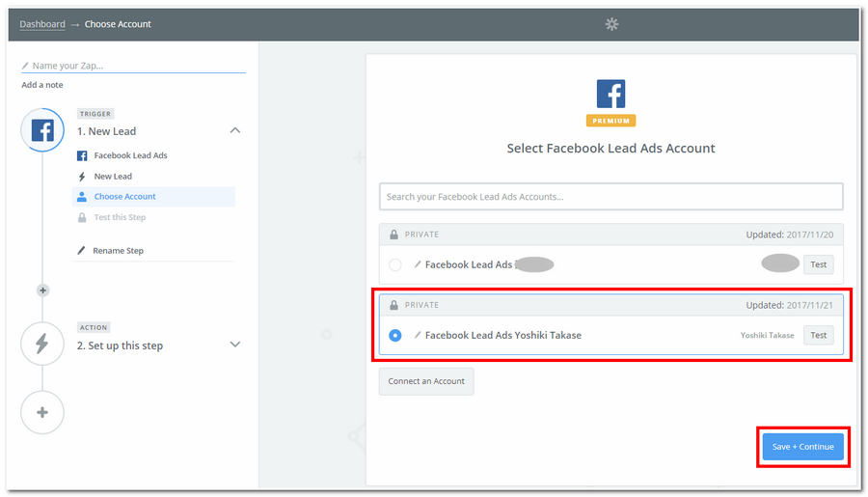The width and height of the screenshot is (868, 497).
Task: Collapse the 1. New Lead trigger section
Action: tap(235, 130)
